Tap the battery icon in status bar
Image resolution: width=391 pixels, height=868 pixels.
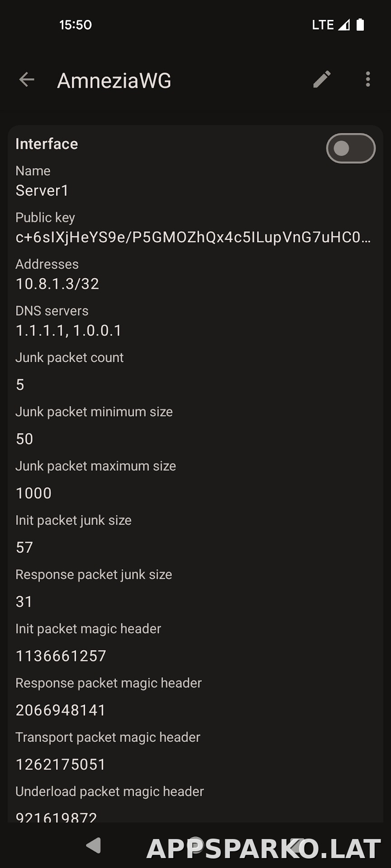360,24
